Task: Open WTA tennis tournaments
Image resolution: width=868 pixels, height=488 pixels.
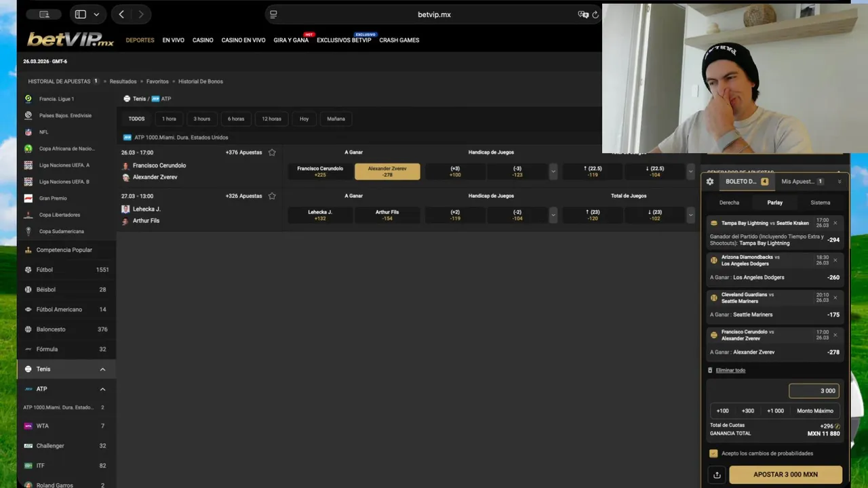Action: coord(66,426)
